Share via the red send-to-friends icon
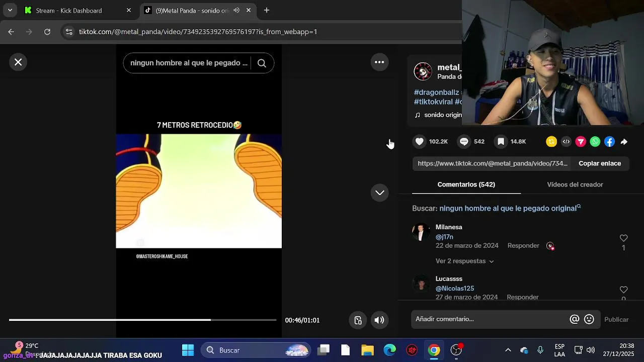The height and width of the screenshot is (362, 644). (581, 142)
